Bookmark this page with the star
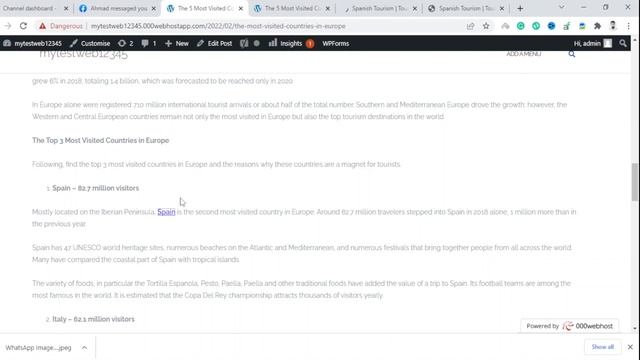 click(486, 26)
